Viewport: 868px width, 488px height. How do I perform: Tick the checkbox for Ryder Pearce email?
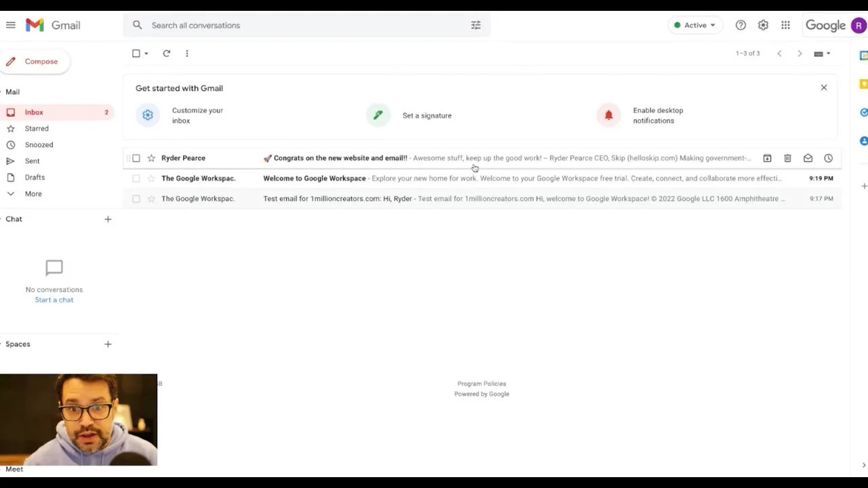[136, 158]
